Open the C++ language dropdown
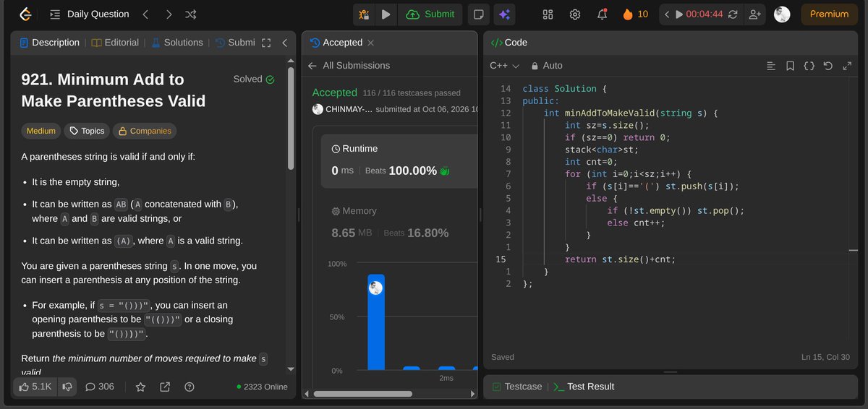The height and width of the screenshot is (409, 868). tap(504, 65)
